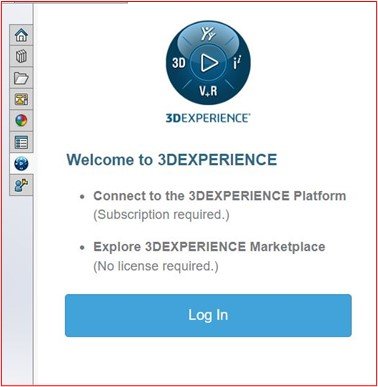Image resolution: width=378 pixels, height=387 pixels.
Task: Click 'Explore 3DEXPERIENCE Marketplace' text
Action: coord(209,247)
